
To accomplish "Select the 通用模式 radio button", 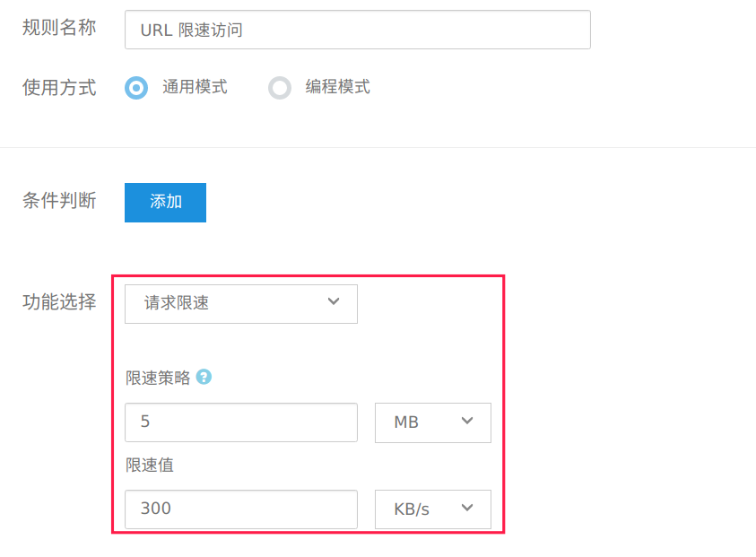I will click(136, 88).
